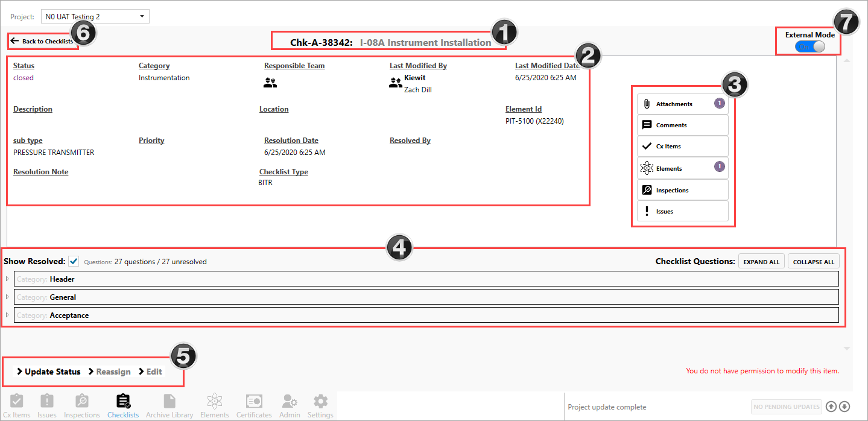Click the 27 questions / 27 unresolved text

click(160, 262)
